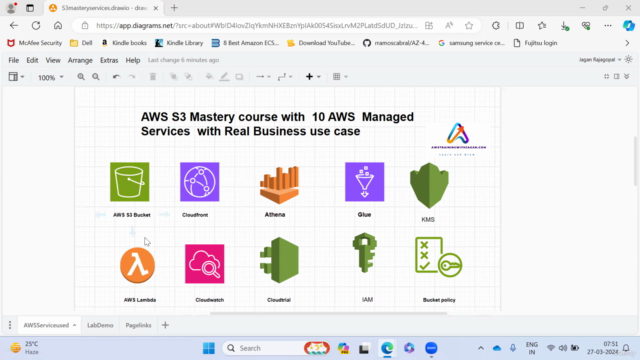This screenshot has width=640, height=360.
Task: Click the To Back toolbar icon
Action: click(x=188, y=77)
